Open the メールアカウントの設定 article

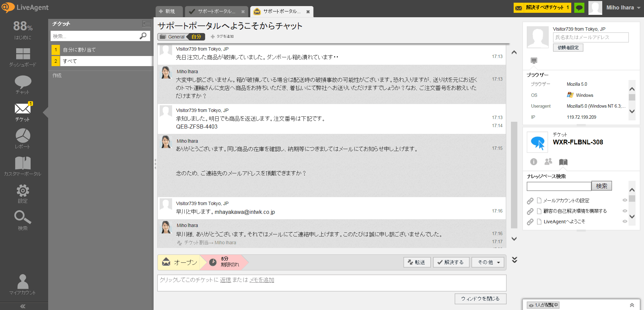point(566,201)
